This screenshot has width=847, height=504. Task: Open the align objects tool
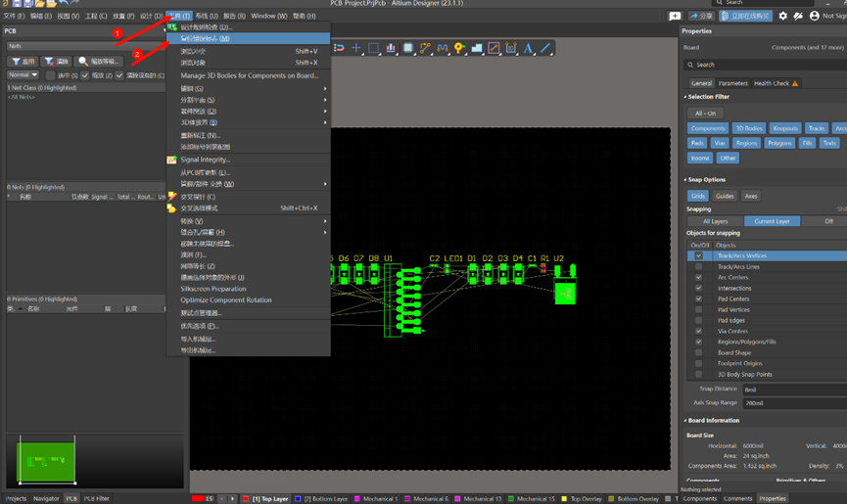pyautogui.click(x=391, y=48)
